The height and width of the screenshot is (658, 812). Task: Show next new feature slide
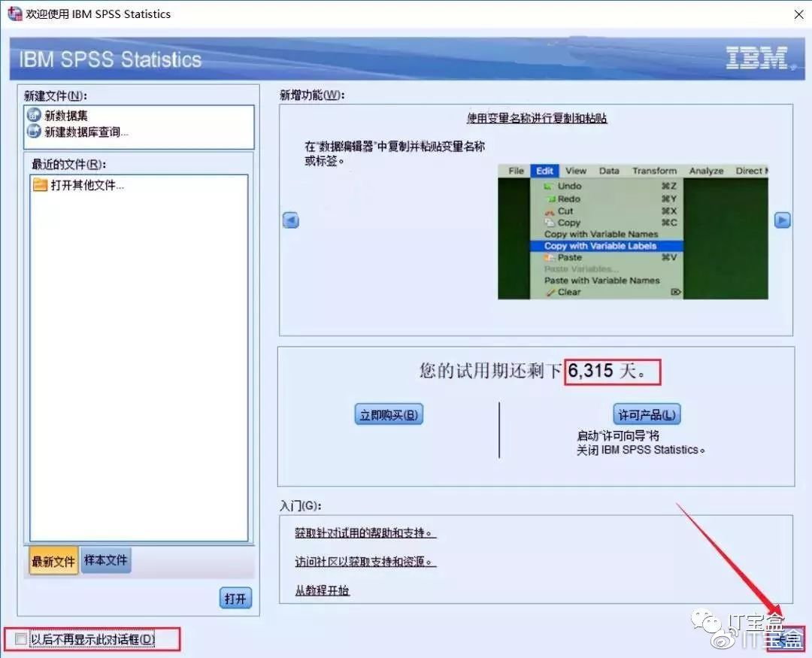pos(782,220)
